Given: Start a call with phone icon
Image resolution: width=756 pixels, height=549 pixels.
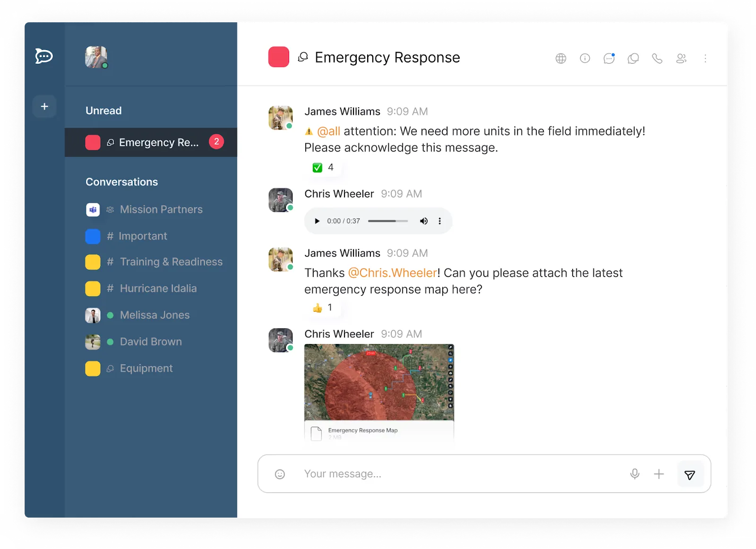Looking at the screenshot, I should pyautogui.click(x=657, y=59).
